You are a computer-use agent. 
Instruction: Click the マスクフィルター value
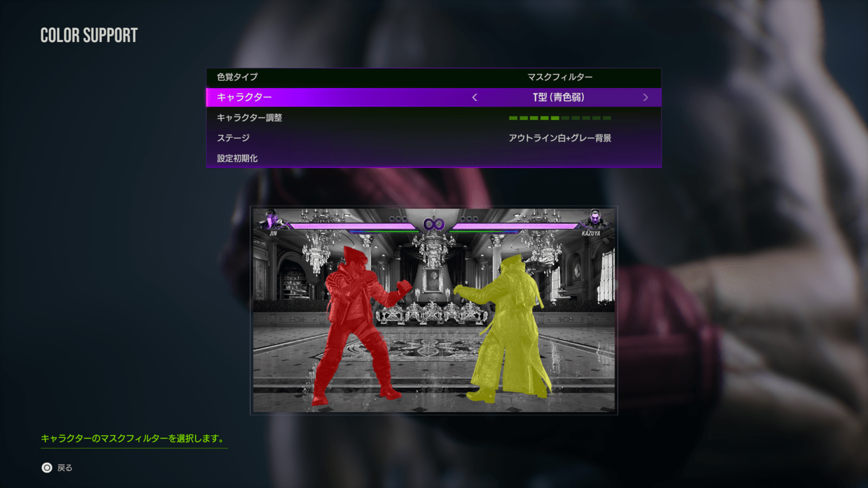560,77
